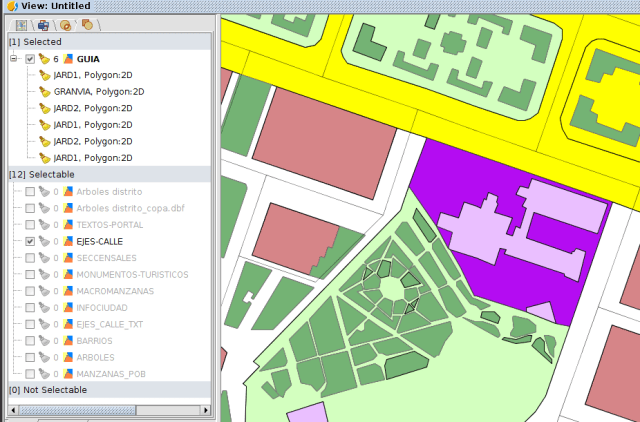Click the layer icon beside BARRIOS
This screenshot has width=640, height=422.
point(68,341)
